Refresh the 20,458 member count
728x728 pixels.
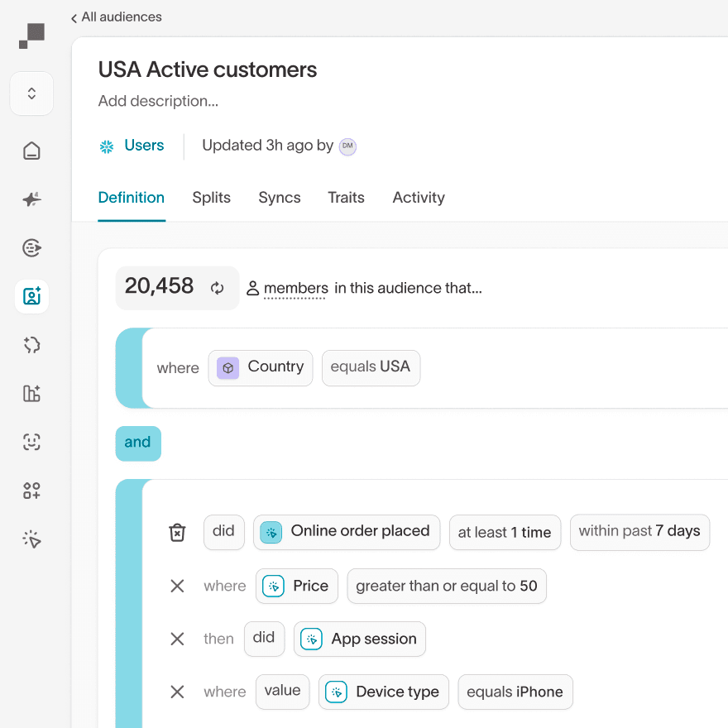pos(217,288)
